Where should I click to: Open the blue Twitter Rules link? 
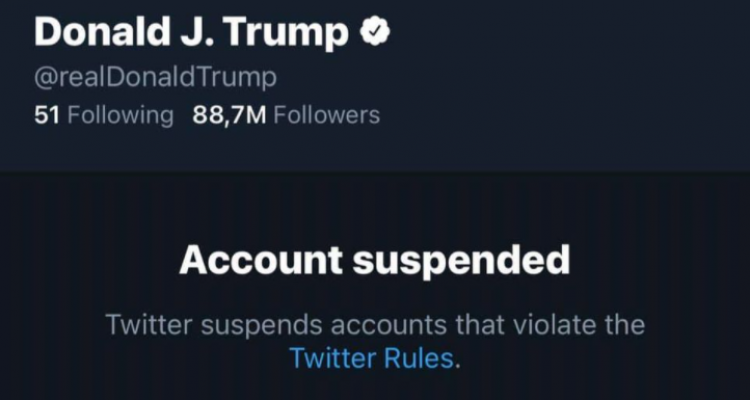click(371, 357)
